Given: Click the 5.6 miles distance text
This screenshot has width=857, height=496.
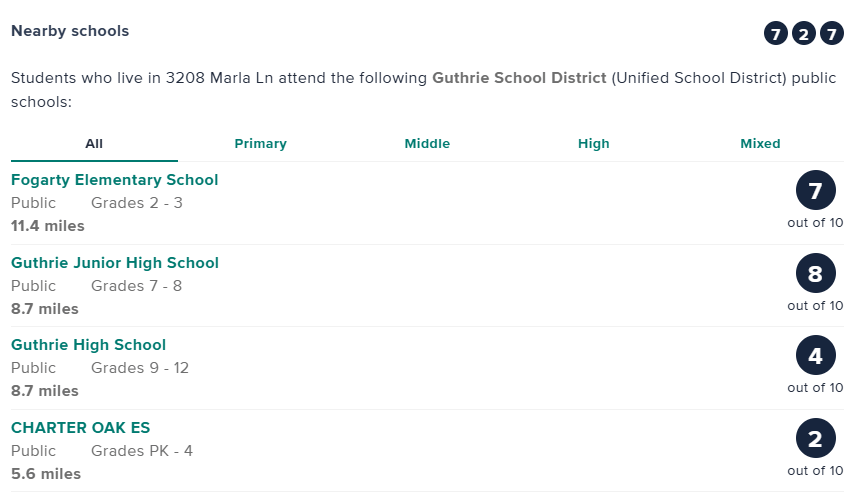Looking at the screenshot, I should pyautogui.click(x=46, y=474).
